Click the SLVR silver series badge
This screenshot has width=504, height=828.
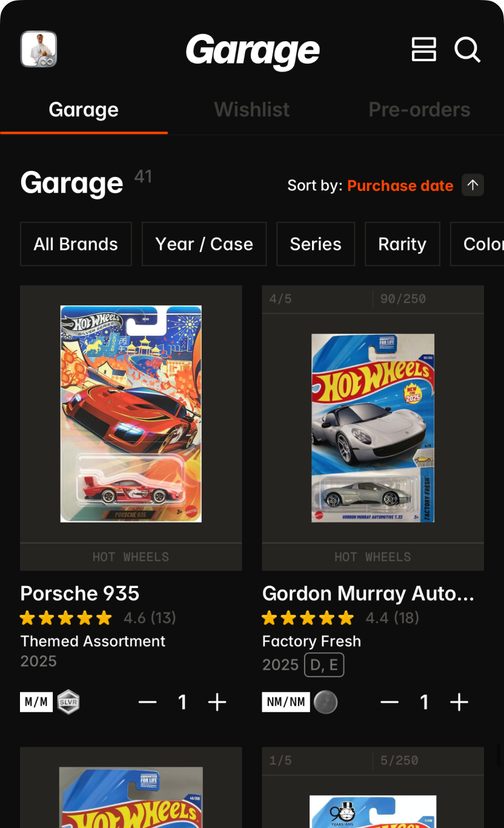(x=68, y=702)
